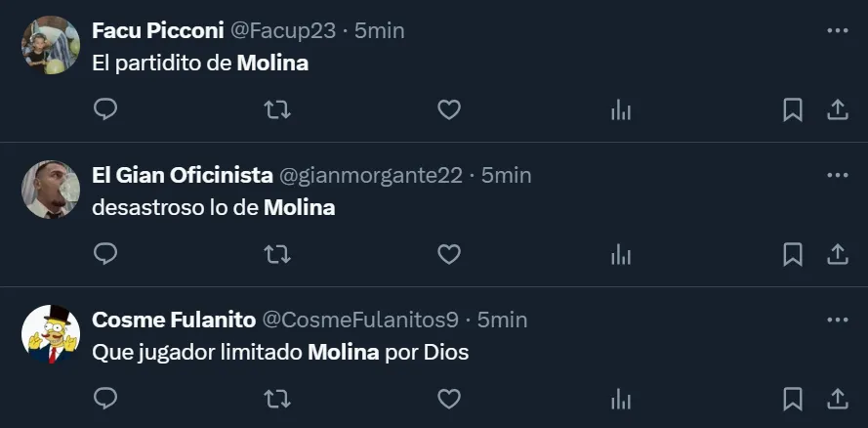Like the 'El partidito de Molina' tweet
The width and height of the screenshot is (868, 428).
(448, 109)
